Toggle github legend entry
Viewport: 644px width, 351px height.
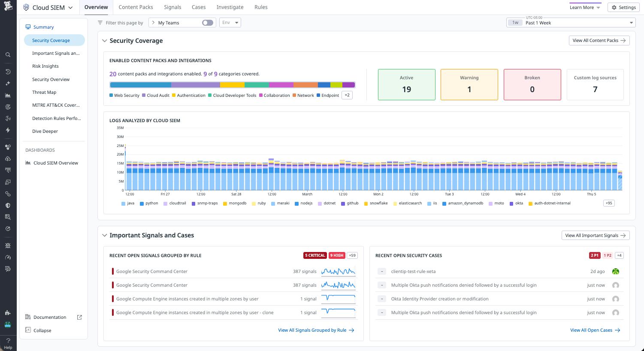pyautogui.click(x=350, y=203)
